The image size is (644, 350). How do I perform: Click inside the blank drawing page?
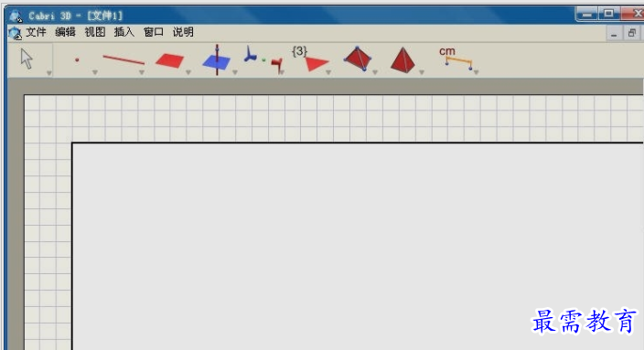pyautogui.click(x=358, y=246)
